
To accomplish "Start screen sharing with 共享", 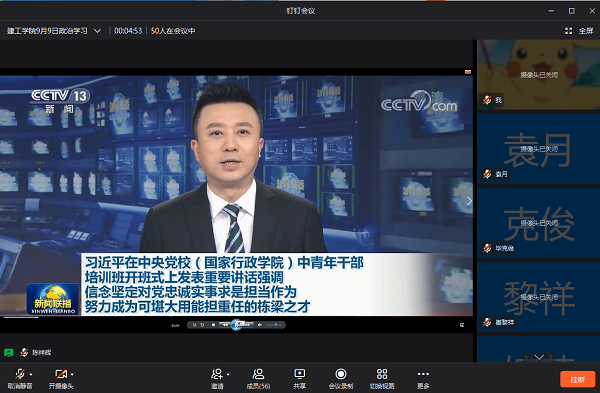I will tap(299, 379).
